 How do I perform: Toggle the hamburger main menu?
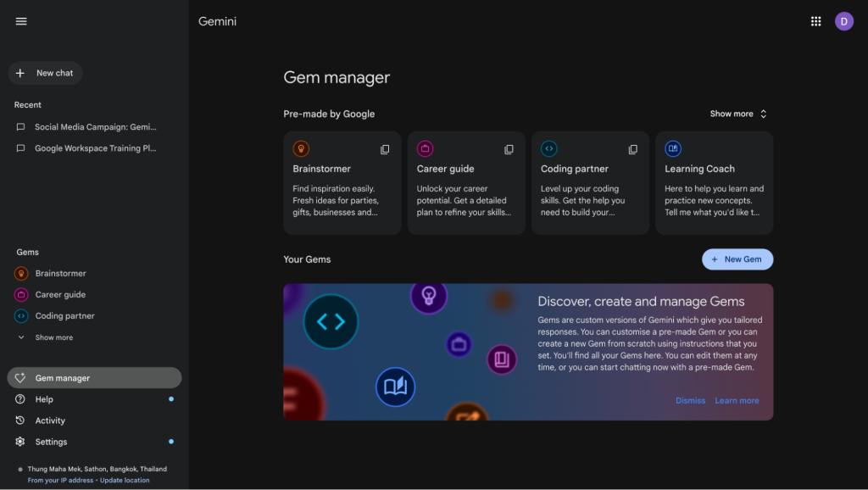(x=21, y=21)
